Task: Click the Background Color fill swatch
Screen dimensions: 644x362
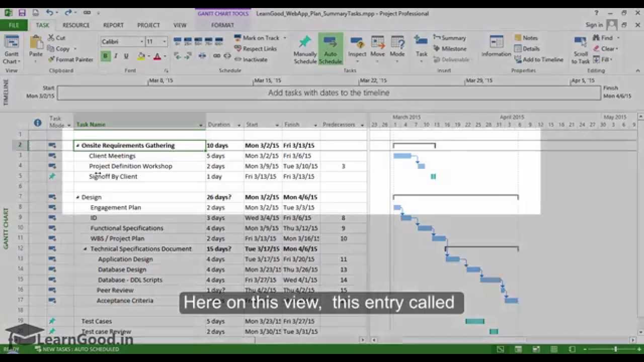Action: (141, 56)
